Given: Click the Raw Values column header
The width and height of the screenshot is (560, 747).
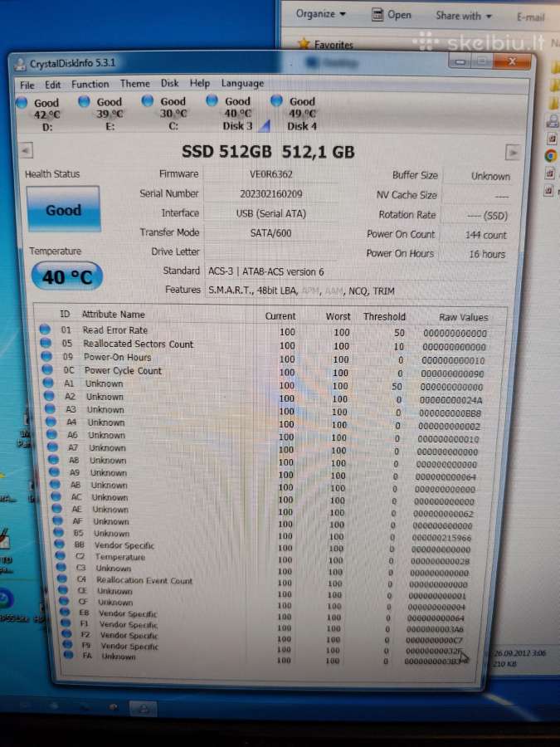Looking at the screenshot, I should pos(463,317).
